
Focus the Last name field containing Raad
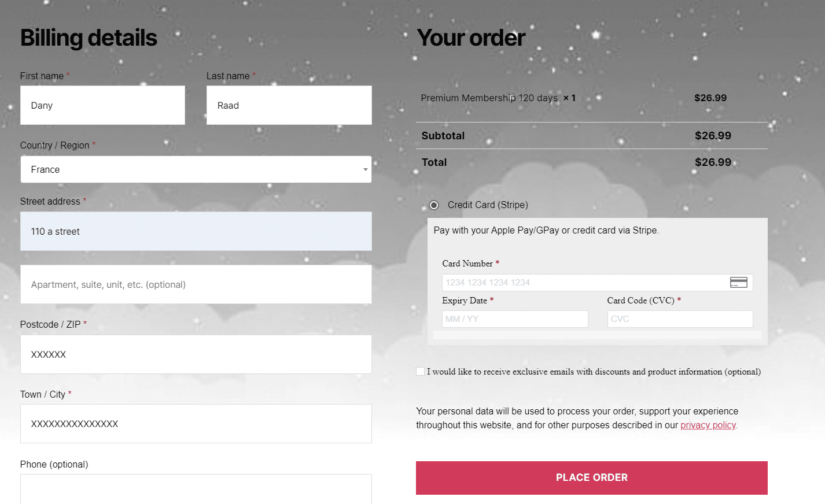[289, 105]
